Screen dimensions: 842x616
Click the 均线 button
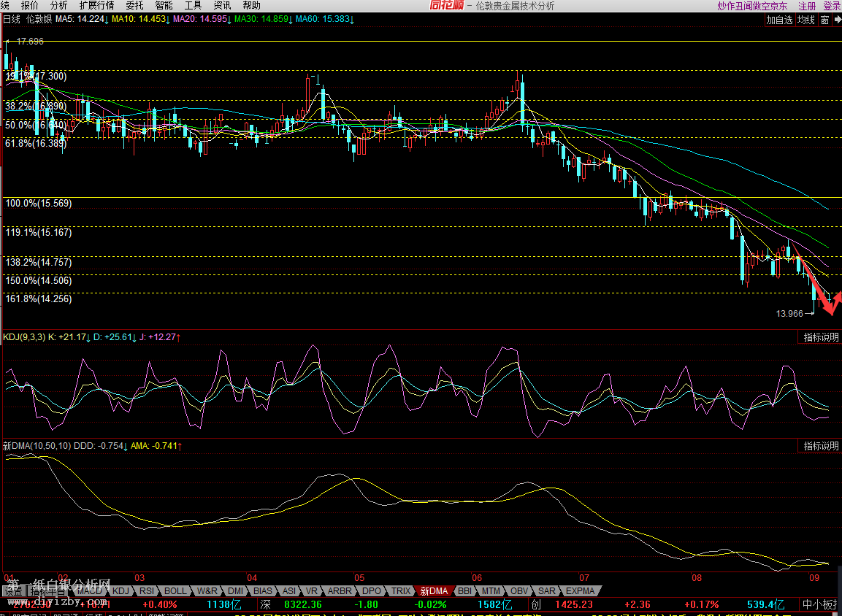pos(805,20)
